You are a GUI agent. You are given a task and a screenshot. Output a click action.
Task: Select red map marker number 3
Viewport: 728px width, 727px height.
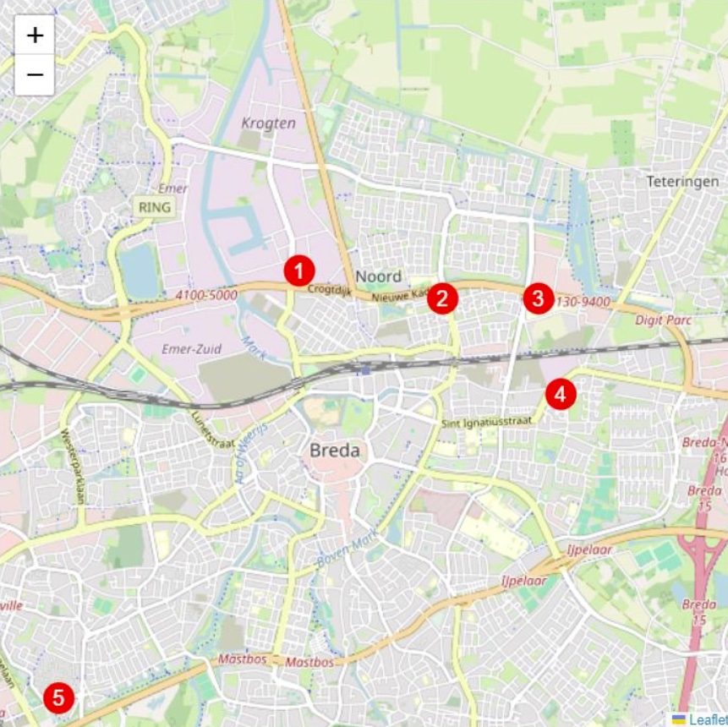coord(539,298)
